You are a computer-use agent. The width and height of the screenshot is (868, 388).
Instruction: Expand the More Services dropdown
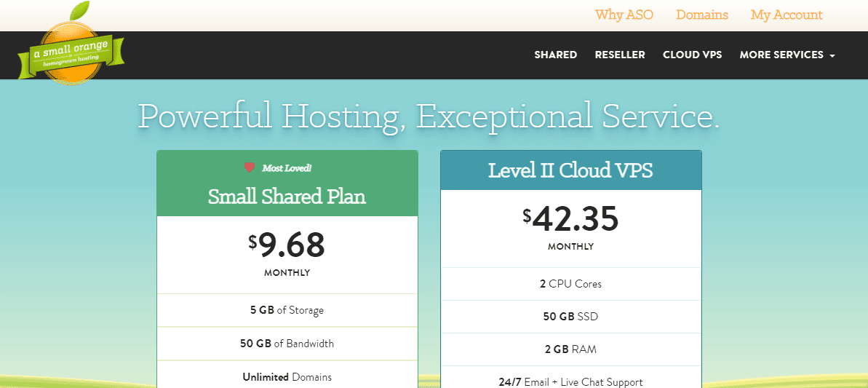(787, 55)
